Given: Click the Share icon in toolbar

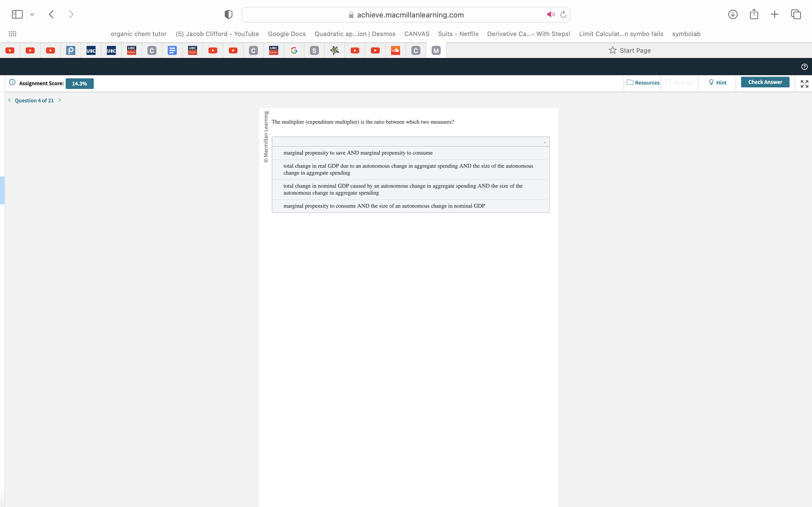Looking at the screenshot, I should click(754, 14).
